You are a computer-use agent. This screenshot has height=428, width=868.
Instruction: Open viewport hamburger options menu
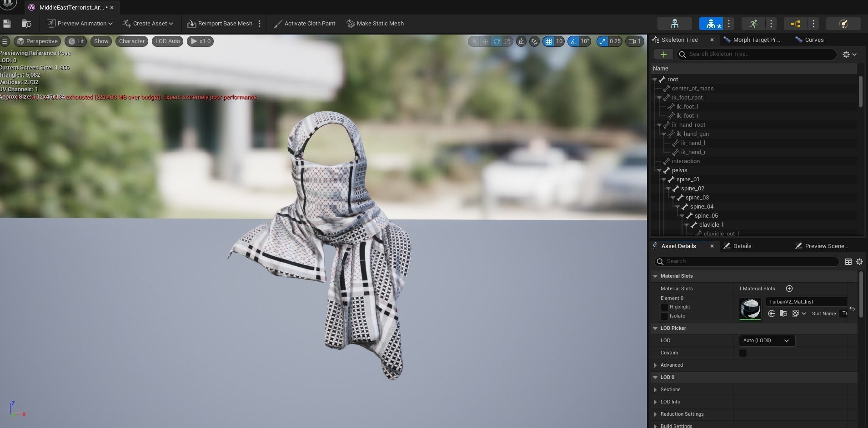[5, 41]
